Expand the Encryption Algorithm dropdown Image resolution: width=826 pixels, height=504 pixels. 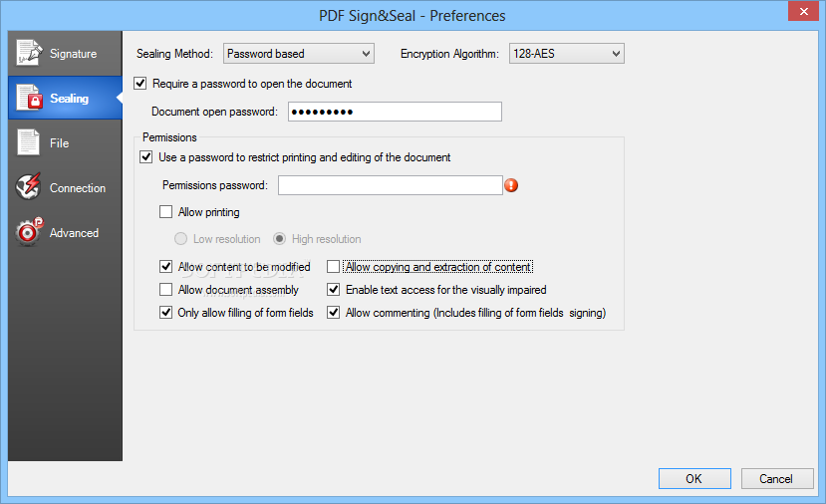click(x=566, y=54)
